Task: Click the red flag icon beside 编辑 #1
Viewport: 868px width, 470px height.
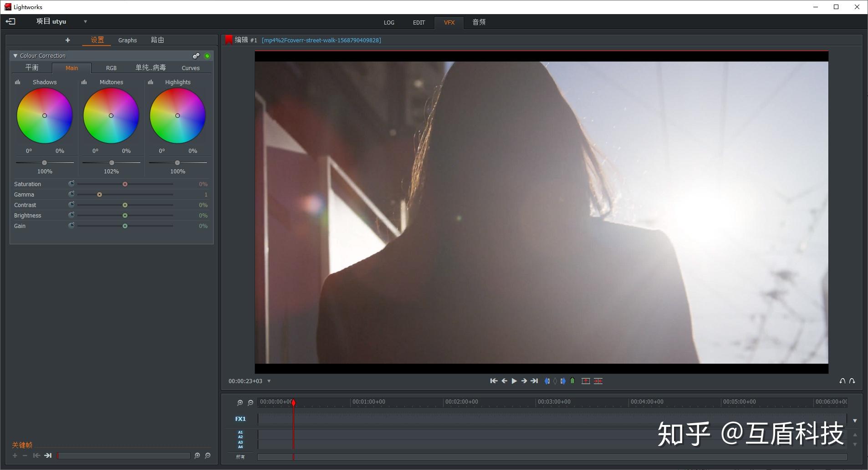Action: tap(229, 40)
